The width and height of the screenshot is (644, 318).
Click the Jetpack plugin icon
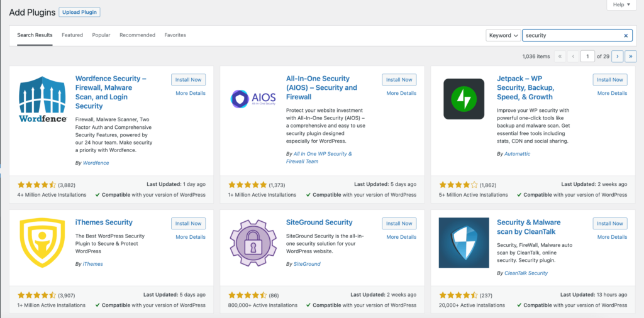click(x=464, y=99)
